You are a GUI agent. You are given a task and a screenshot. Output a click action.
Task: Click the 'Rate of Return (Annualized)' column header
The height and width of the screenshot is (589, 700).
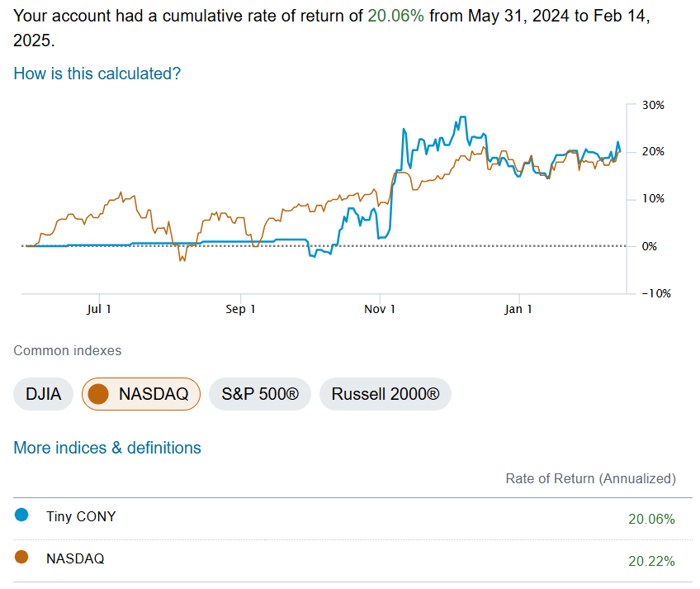point(591,478)
